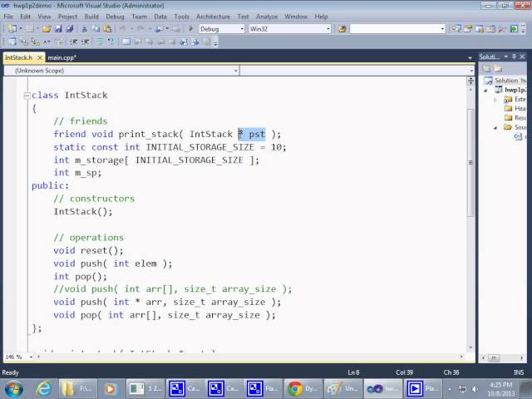Close the IntStack.h tab
The width and height of the screenshot is (532, 399).
(x=40, y=57)
